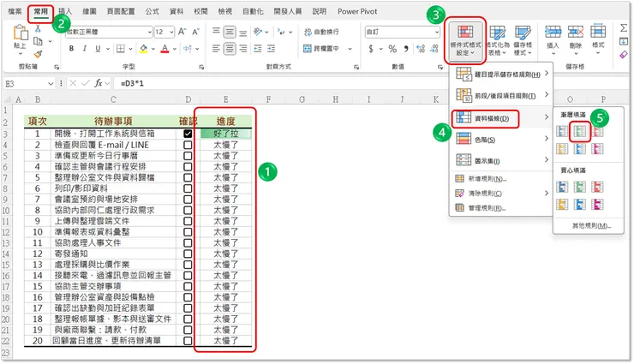Open the Format as Table (格式化為表格) dropdown

pos(497,40)
